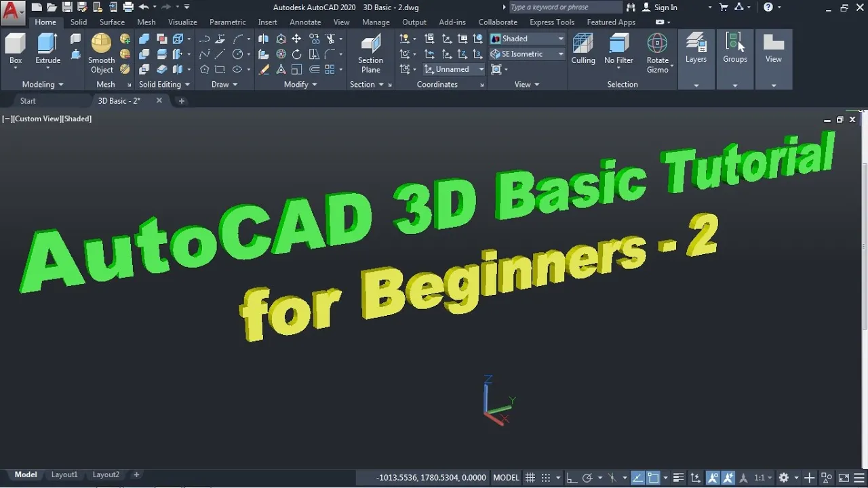Open annotation scale 1:1 dropdown
Screen dimensions: 868x488
764,477
